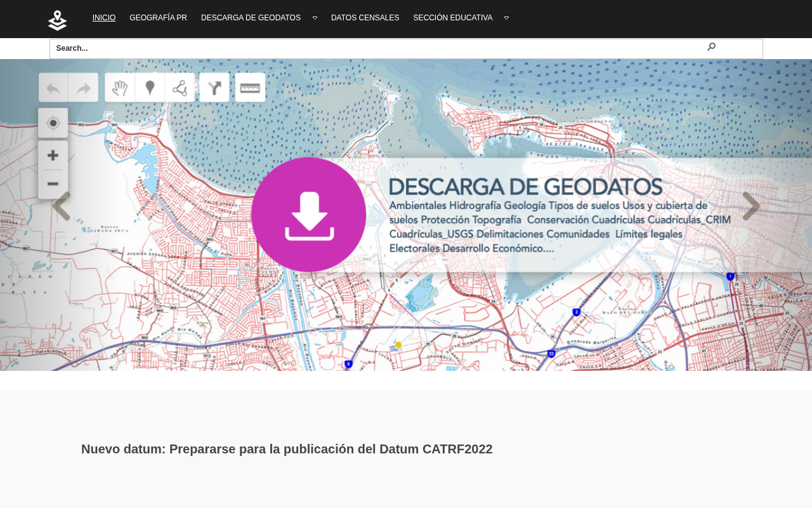Click the magenta download circle icon
812x508 pixels.
(x=308, y=215)
